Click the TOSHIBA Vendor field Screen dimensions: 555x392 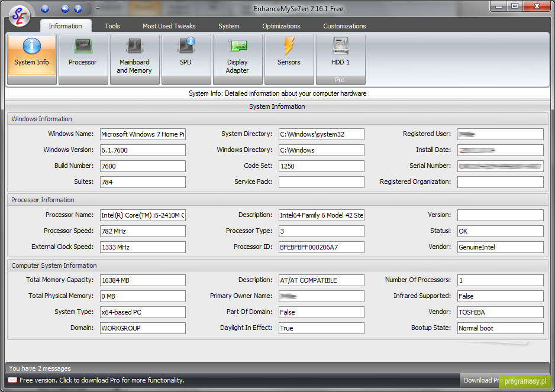[x=501, y=312]
